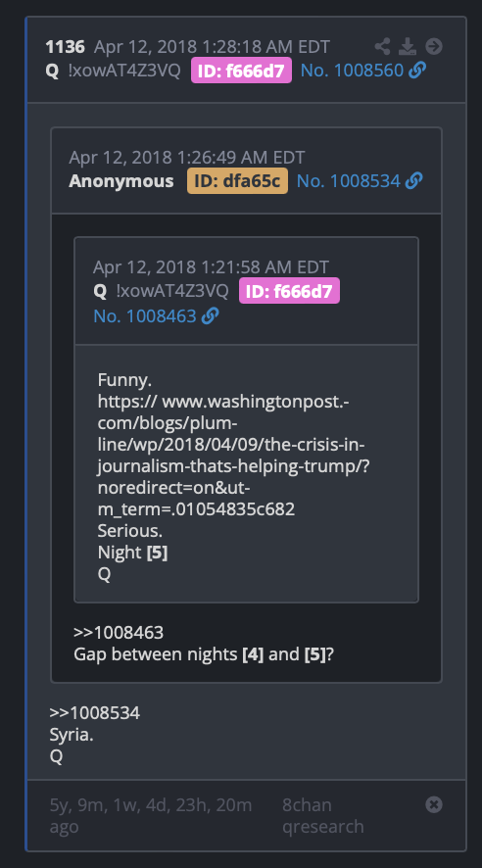Click the orange ID: dfa65c badge
The width and height of the screenshot is (482, 868).
[237, 180]
